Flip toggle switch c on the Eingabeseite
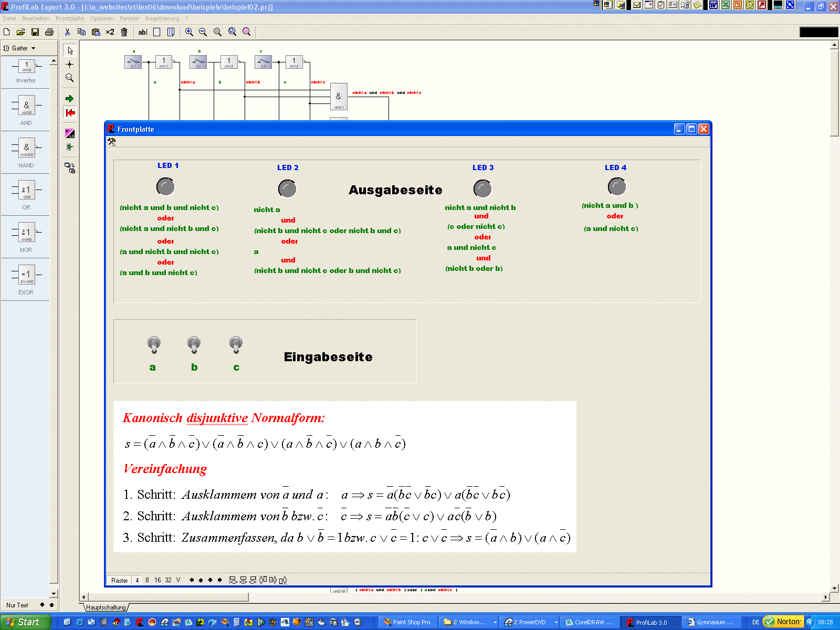This screenshot has height=630, width=840. pyautogui.click(x=236, y=344)
